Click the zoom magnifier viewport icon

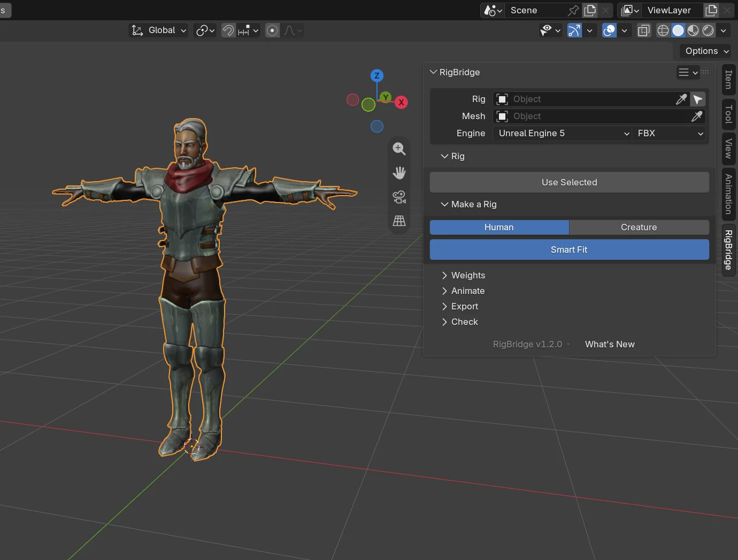(x=399, y=149)
